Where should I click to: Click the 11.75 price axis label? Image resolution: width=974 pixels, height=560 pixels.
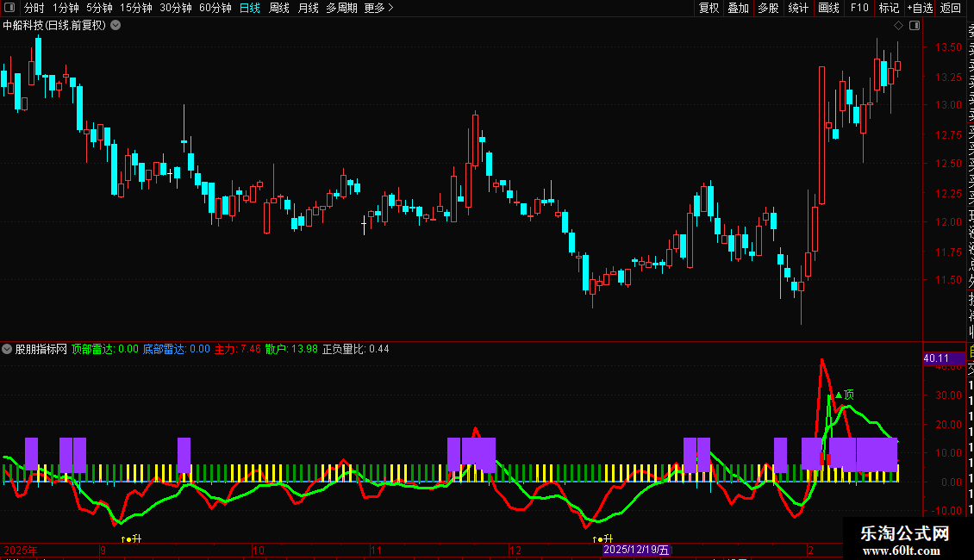click(x=948, y=252)
